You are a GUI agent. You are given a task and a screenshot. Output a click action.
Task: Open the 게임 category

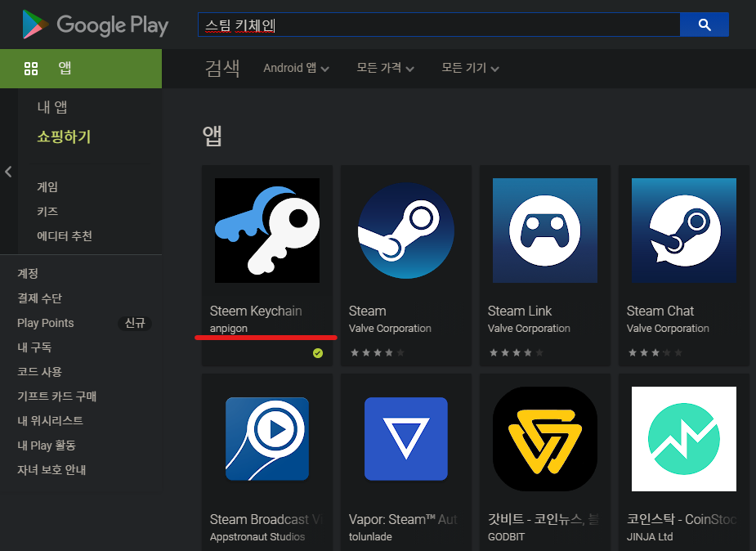point(47,187)
